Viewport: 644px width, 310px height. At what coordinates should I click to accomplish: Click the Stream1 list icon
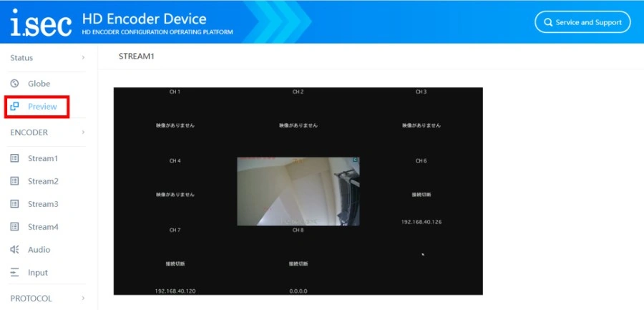(x=14, y=158)
